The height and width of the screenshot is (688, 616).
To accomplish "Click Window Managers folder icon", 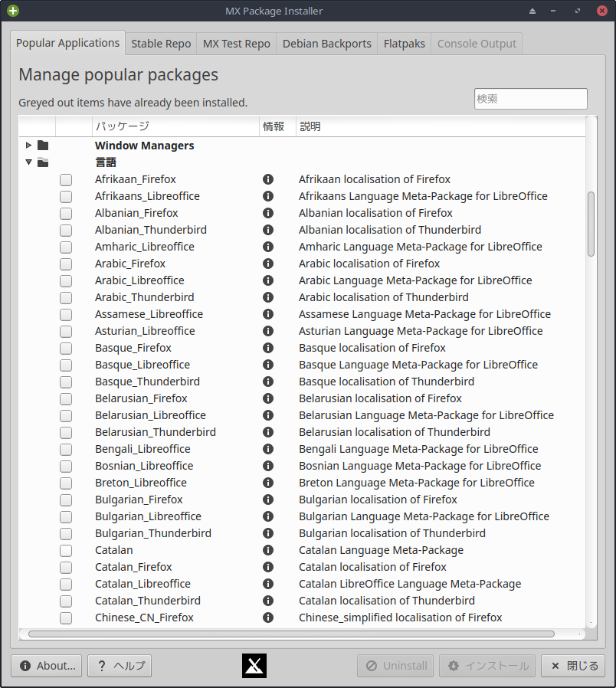I will click(43, 146).
